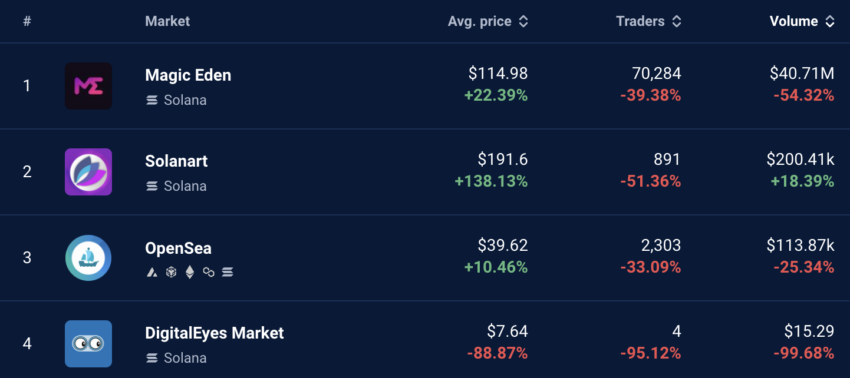
Task: Sort the table by Volume column
Action: tap(802, 22)
